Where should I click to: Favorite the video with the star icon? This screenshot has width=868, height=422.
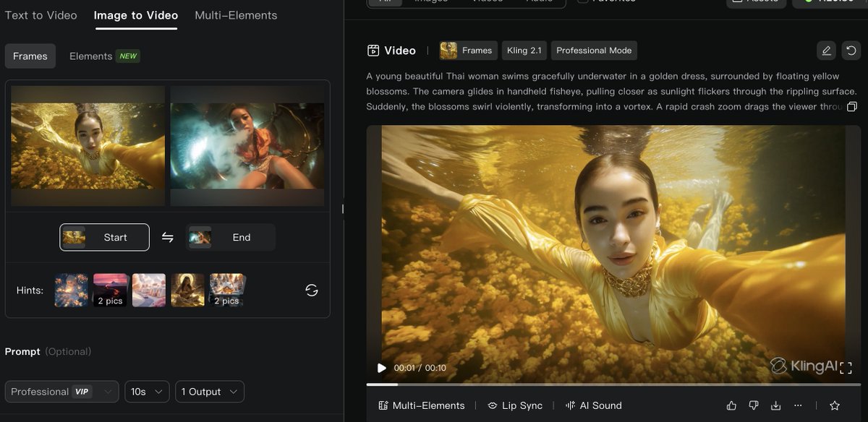click(835, 405)
